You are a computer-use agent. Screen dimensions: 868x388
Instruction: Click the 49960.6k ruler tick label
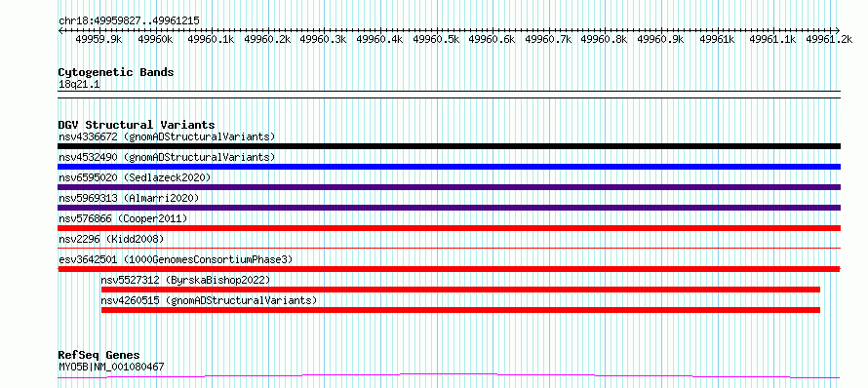pyautogui.click(x=493, y=39)
